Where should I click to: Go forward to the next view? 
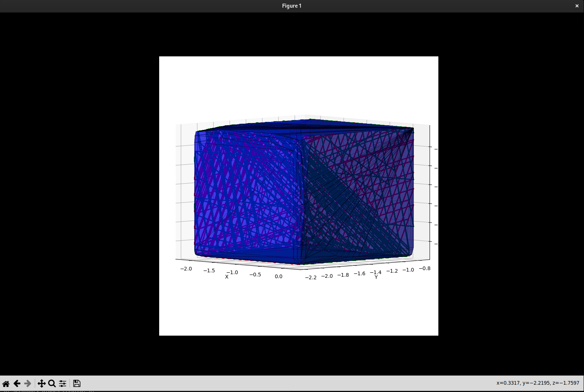(x=28, y=384)
